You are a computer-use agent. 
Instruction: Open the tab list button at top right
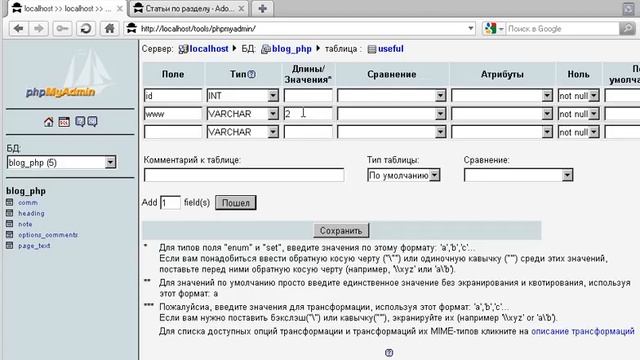pyautogui.click(x=629, y=9)
